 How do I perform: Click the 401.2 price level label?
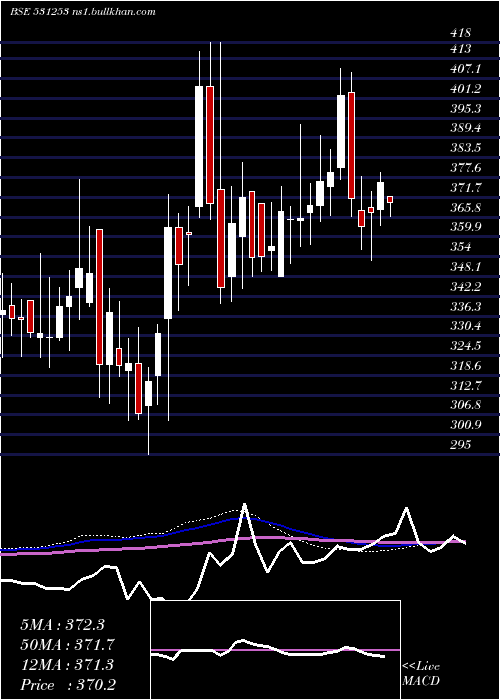click(465, 89)
